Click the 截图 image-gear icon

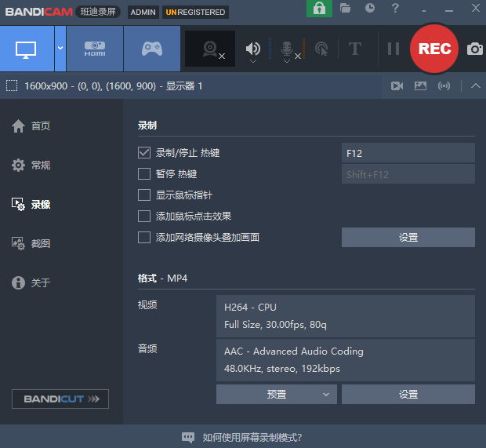(x=18, y=243)
